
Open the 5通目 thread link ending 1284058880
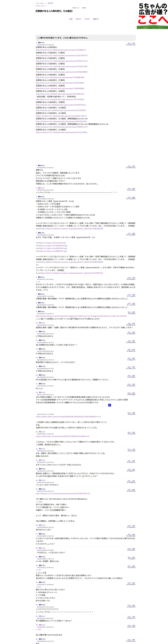[62, 72]
